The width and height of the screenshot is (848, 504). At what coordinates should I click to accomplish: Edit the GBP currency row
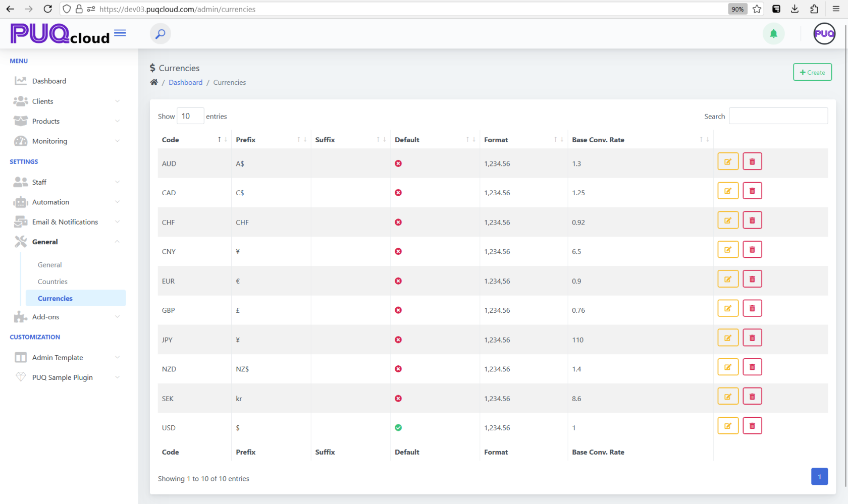[x=728, y=308]
